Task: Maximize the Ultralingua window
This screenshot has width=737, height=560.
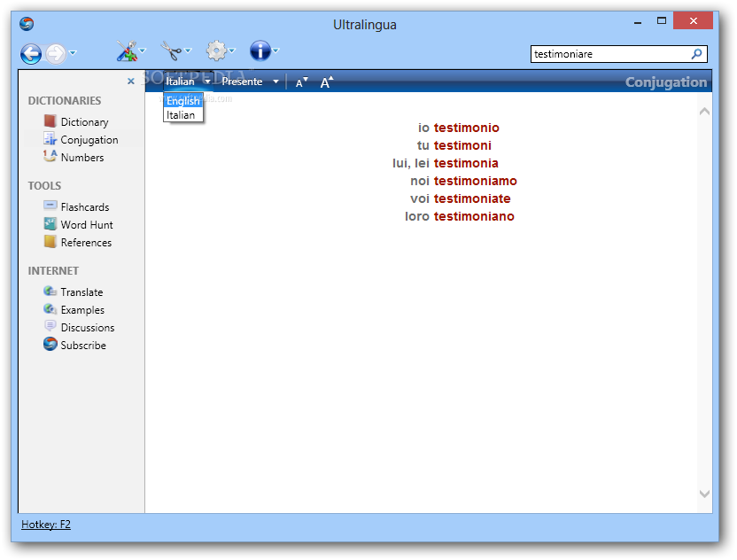Action: [662, 20]
